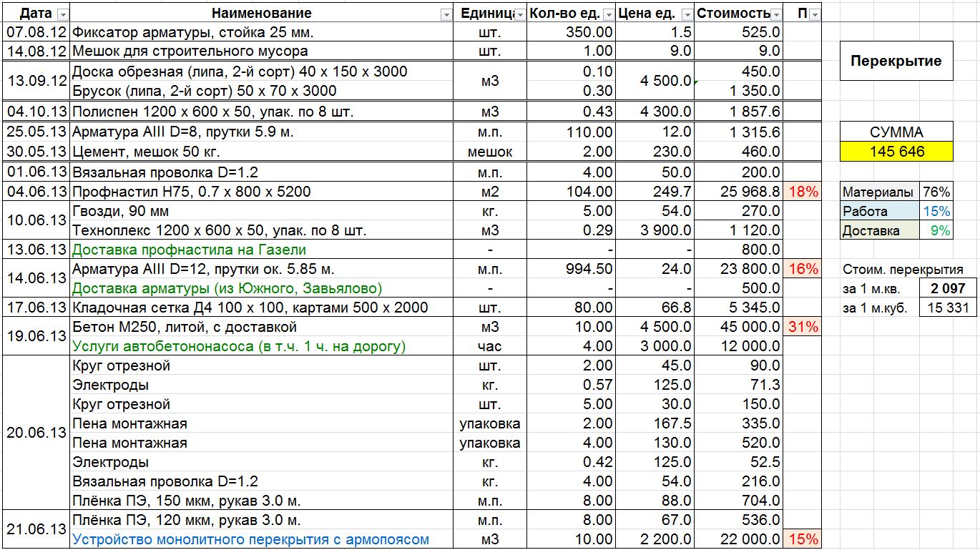Open the Стоимость filter dropdown

(776, 14)
